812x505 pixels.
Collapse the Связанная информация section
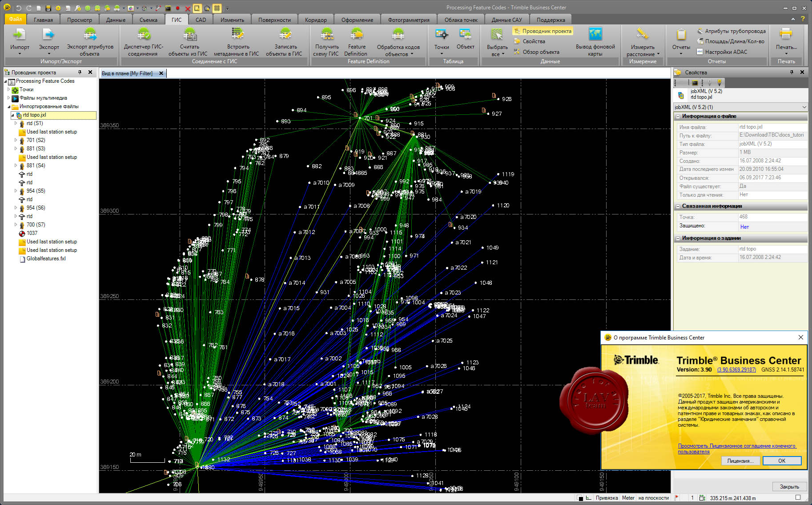point(678,206)
